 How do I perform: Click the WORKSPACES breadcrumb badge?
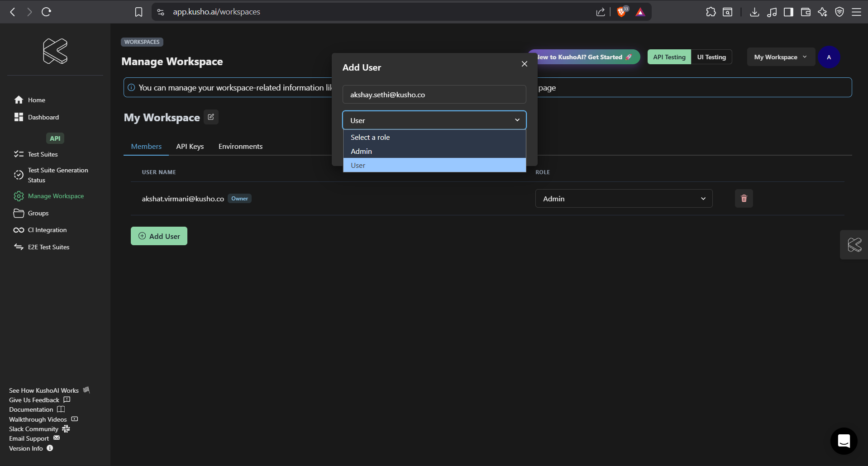pyautogui.click(x=142, y=42)
